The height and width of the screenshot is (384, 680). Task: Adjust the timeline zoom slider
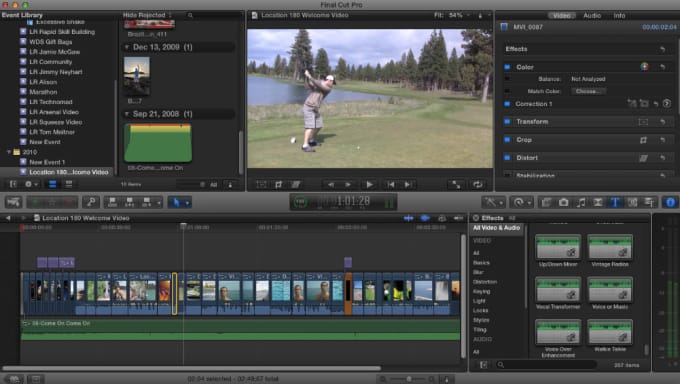(408, 379)
